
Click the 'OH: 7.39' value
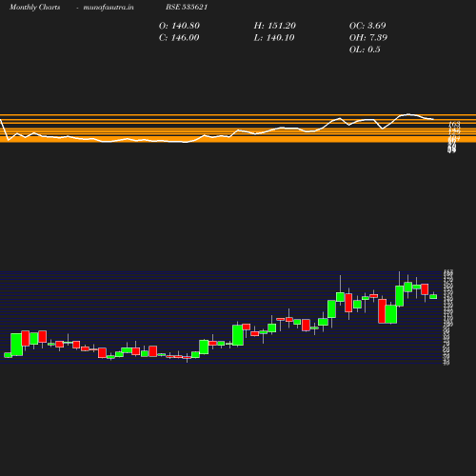click(x=368, y=38)
